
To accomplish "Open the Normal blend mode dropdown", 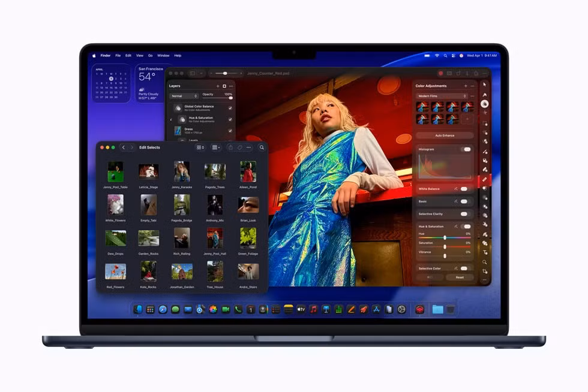I will 184,96.
